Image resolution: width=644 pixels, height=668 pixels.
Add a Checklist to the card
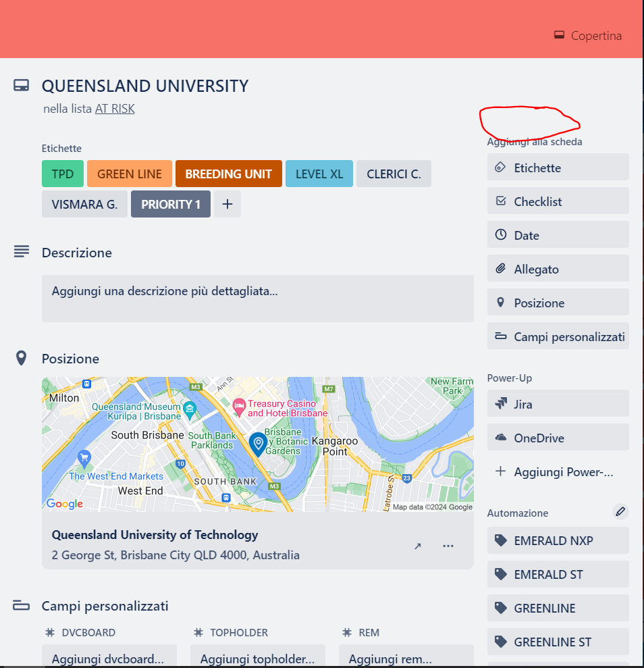click(558, 201)
